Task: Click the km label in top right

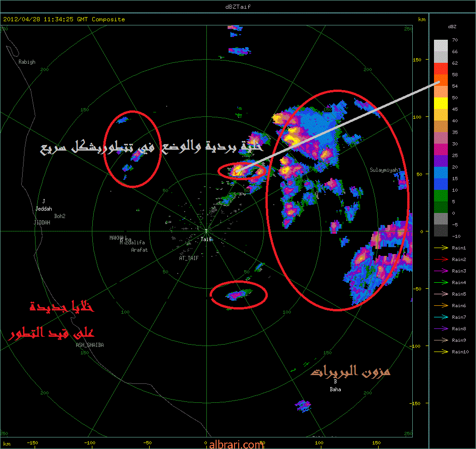Action: coord(422,19)
